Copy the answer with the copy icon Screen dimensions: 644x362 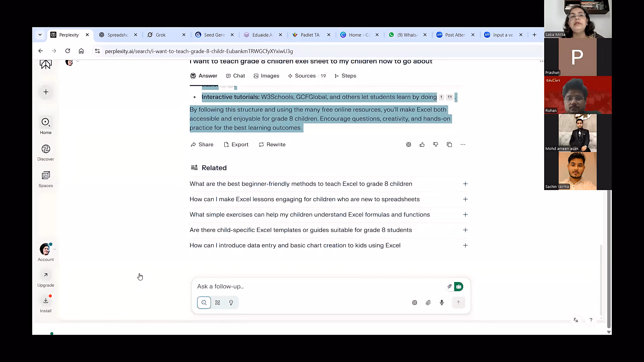coord(449,145)
